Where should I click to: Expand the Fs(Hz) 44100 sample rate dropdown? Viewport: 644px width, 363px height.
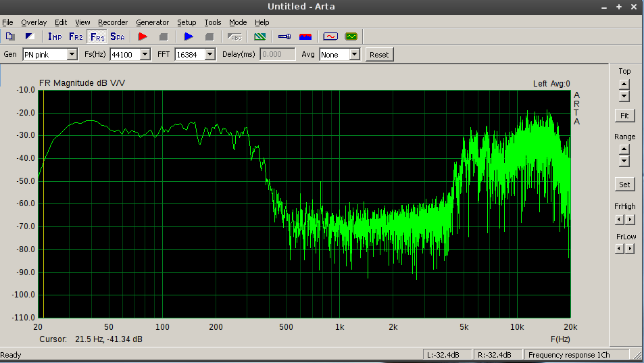(x=145, y=54)
